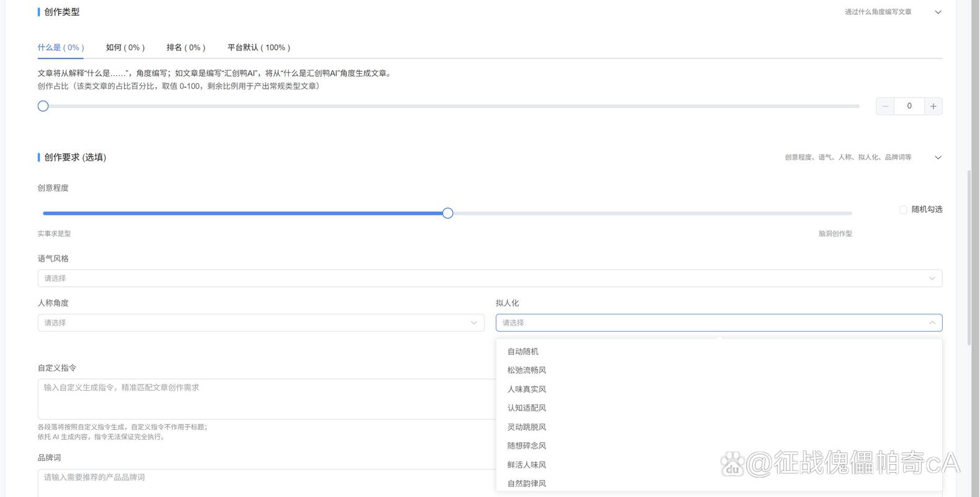Click the plus stepper button
980x497 pixels.
(933, 106)
